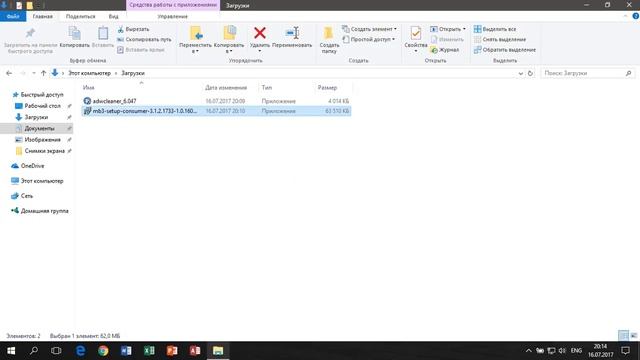The image size is (640, 360).
Task: Open the Move to folder button
Action: click(x=196, y=39)
